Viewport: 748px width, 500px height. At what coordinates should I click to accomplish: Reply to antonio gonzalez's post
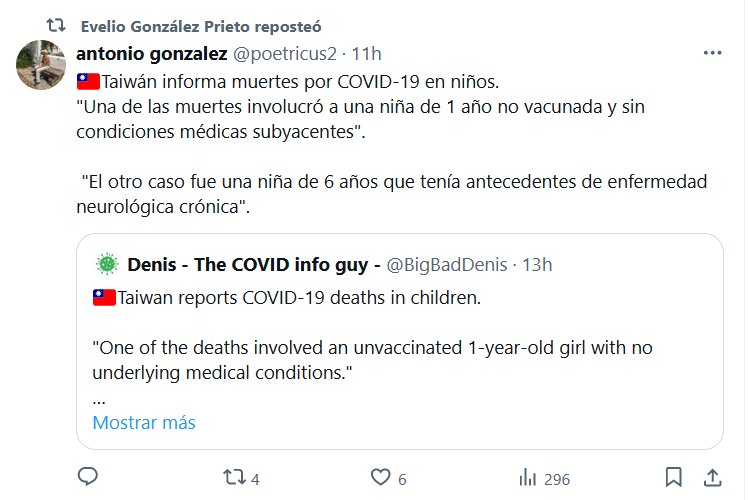88,477
